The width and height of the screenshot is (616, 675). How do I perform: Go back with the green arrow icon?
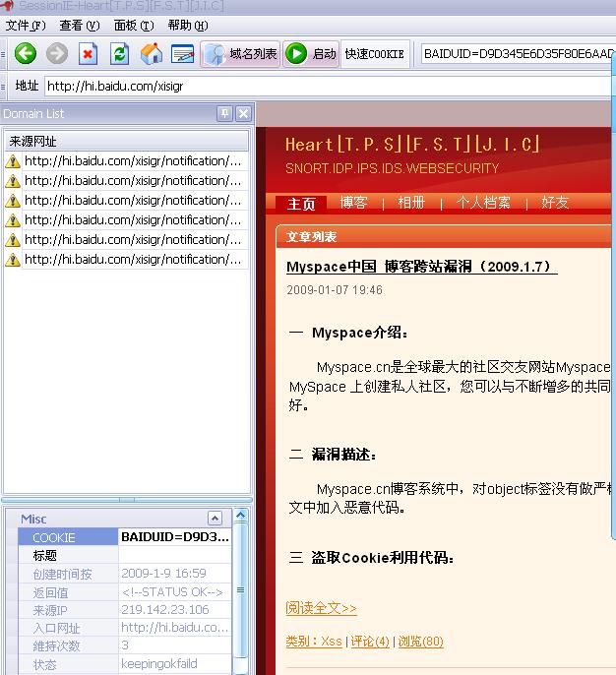point(26,54)
